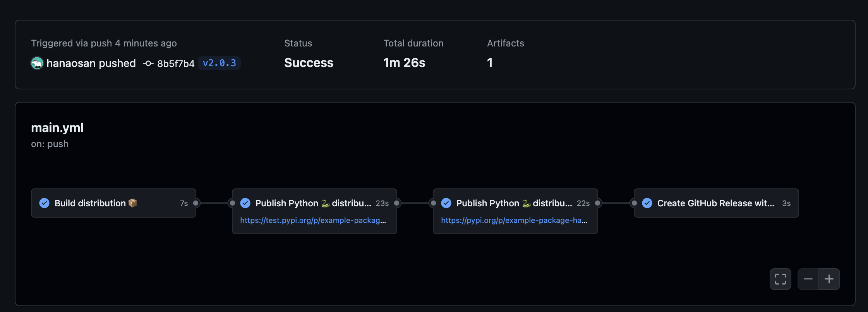This screenshot has width=868, height=312.
Task: Open the Build distribution job
Action: pyautogui.click(x=90, y=203)
